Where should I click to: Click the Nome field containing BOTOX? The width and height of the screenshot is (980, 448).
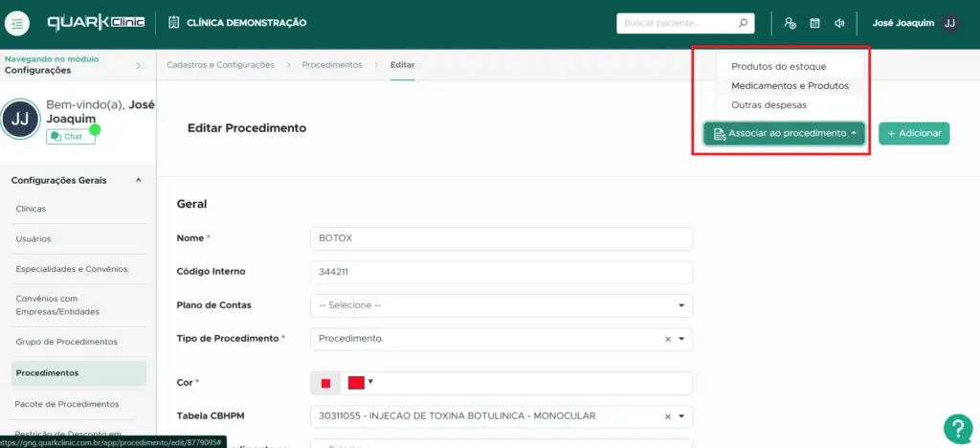tap(501, 238)
